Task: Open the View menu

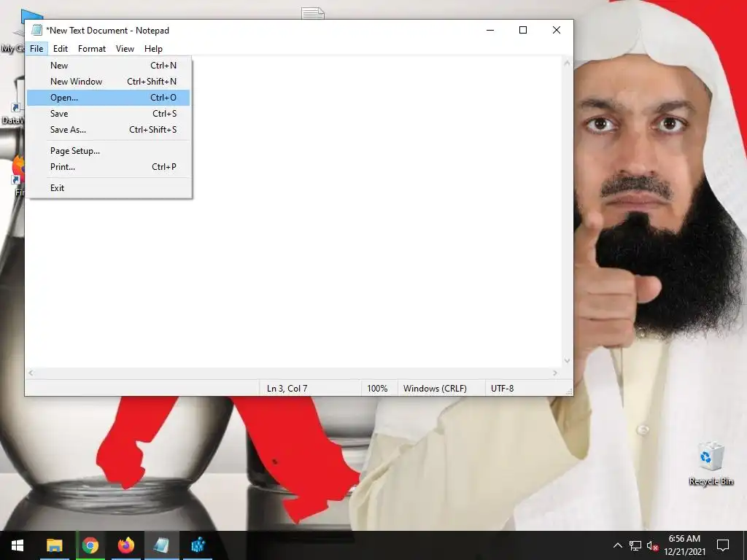Action: pyautogui.click(x=125, y=49)
